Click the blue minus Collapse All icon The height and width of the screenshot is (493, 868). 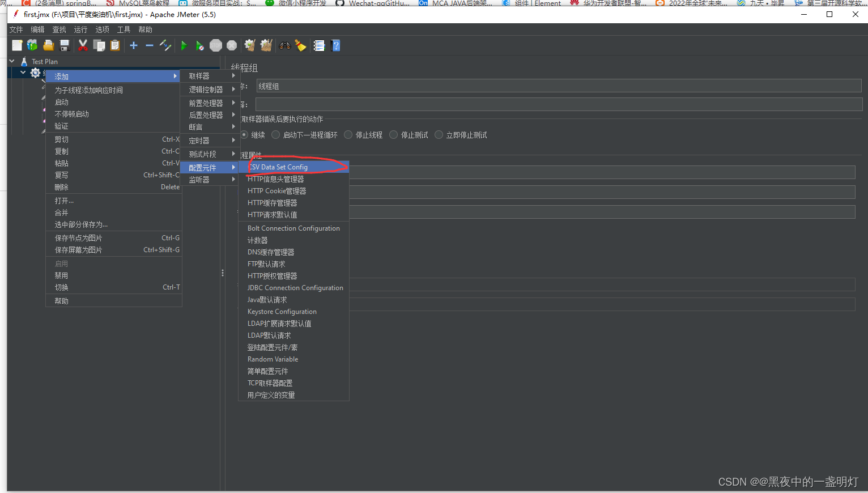tap(150, 45)
